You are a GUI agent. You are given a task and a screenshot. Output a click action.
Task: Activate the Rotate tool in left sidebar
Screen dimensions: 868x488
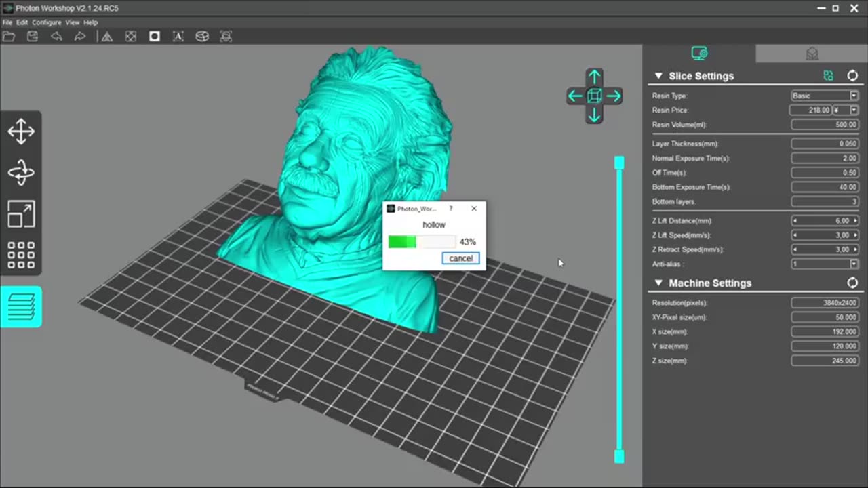(x=21, y=173)
